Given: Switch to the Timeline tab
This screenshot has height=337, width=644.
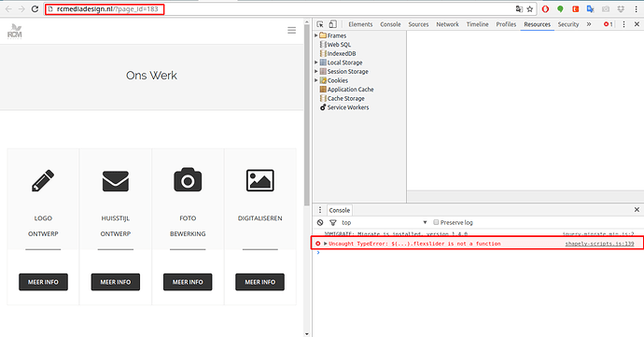Looking at the screenshot, I should [477, 24].
